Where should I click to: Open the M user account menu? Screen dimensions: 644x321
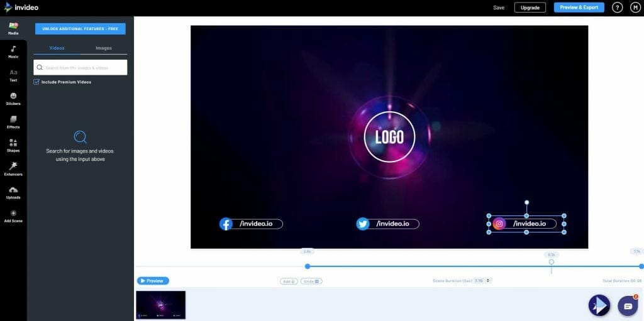click(635, 8)
